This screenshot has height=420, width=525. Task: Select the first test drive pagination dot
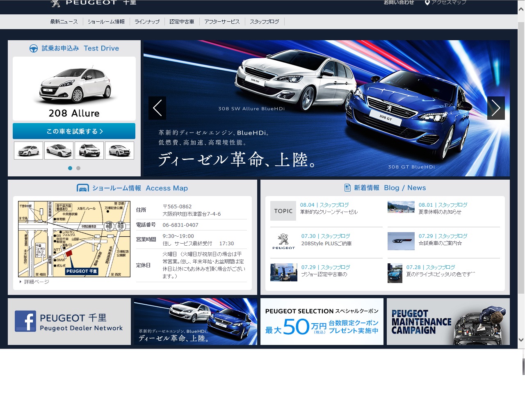tap(70, 168)
